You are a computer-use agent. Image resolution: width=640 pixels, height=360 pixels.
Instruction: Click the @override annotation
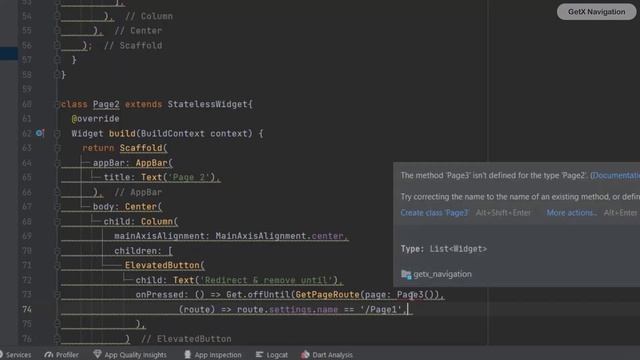96,119
